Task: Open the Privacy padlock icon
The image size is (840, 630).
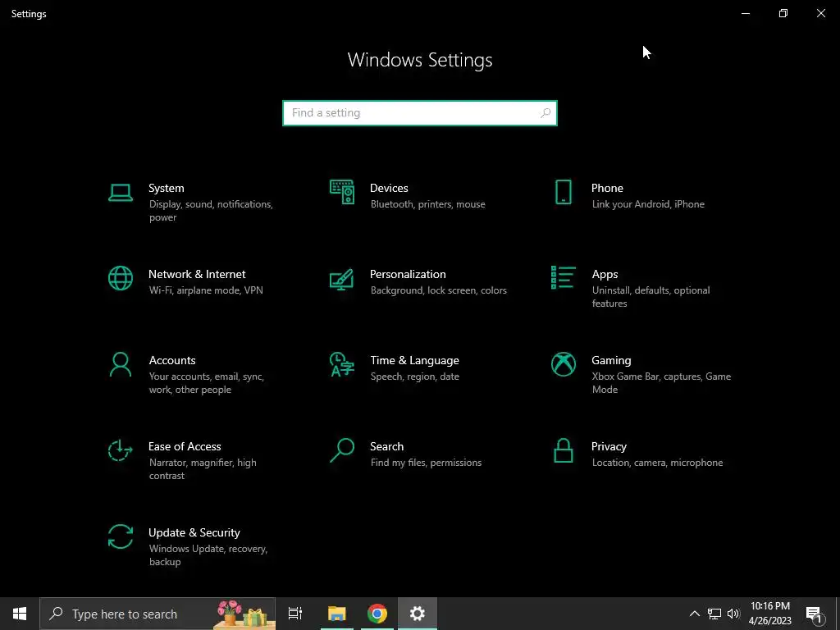Action: click(x=563, y=450)
